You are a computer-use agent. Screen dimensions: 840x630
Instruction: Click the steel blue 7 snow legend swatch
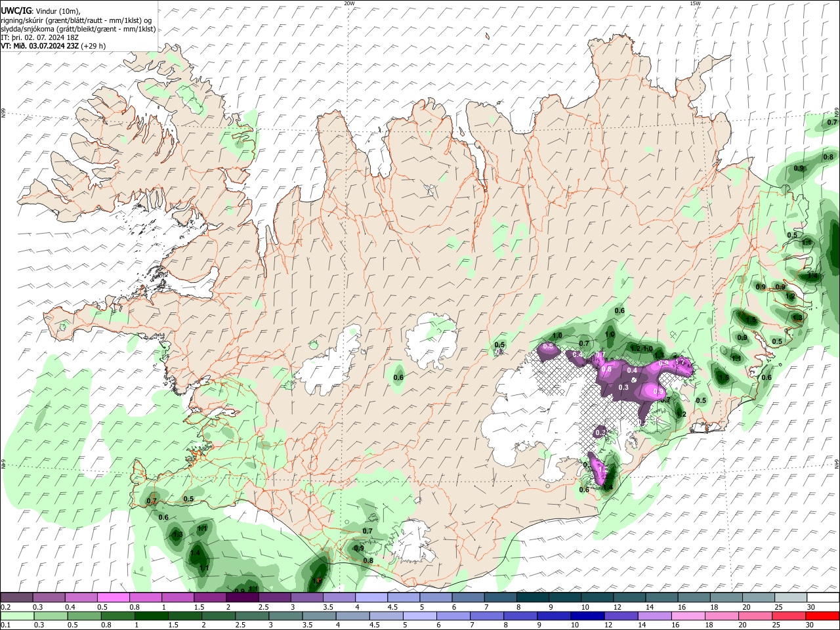point(501,598)
